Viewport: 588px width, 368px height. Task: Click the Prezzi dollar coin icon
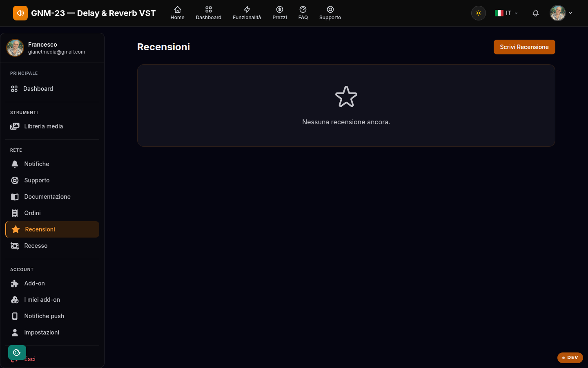point(280,9)
